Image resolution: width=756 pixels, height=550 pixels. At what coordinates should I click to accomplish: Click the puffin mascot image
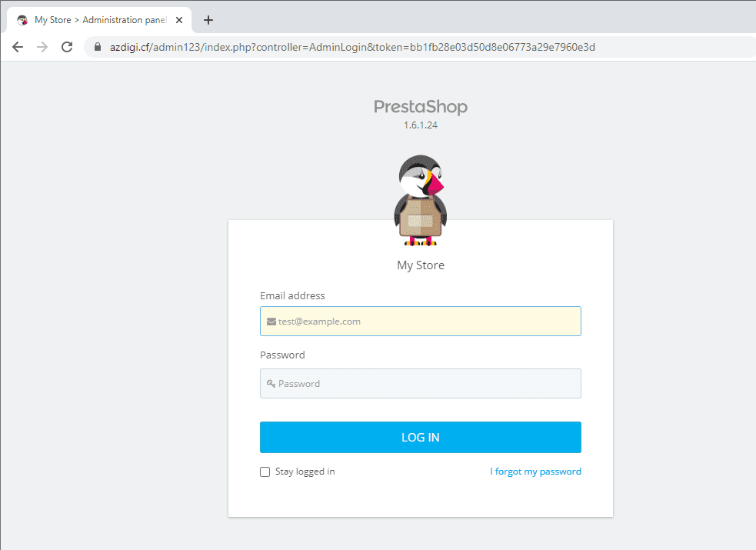pos(421,201)
